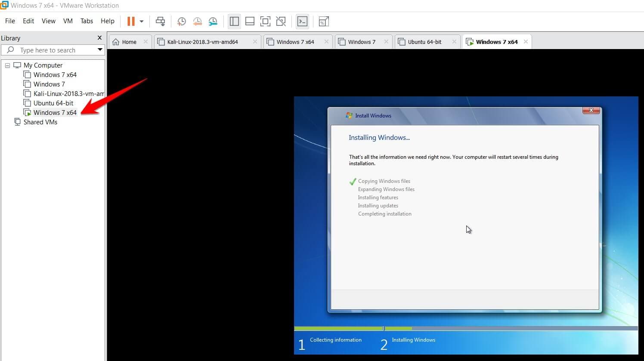Image resolution: width=644 pixels, height=361 pixels.
Task: Open the Help menu
Action: click(108, 21)
